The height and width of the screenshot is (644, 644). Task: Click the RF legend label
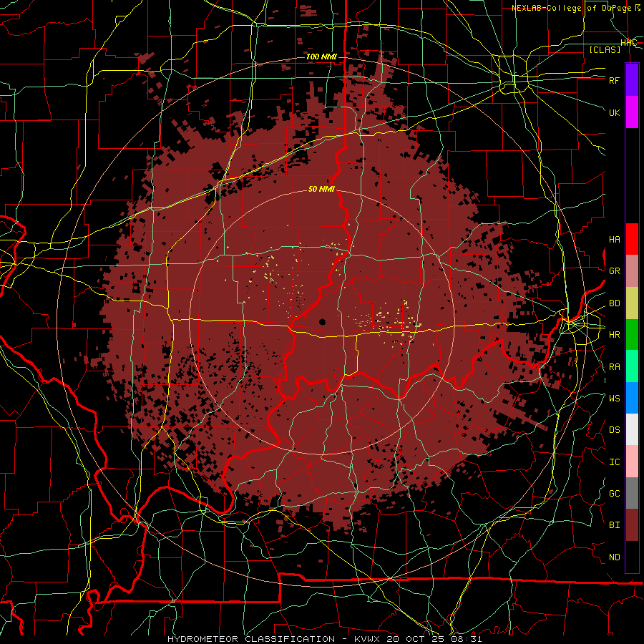tap(615, 80)
